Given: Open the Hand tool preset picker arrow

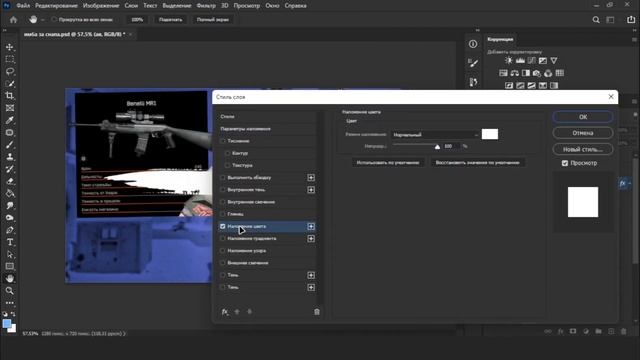Looking at the screenshot, I should click(x=43, y=20).
